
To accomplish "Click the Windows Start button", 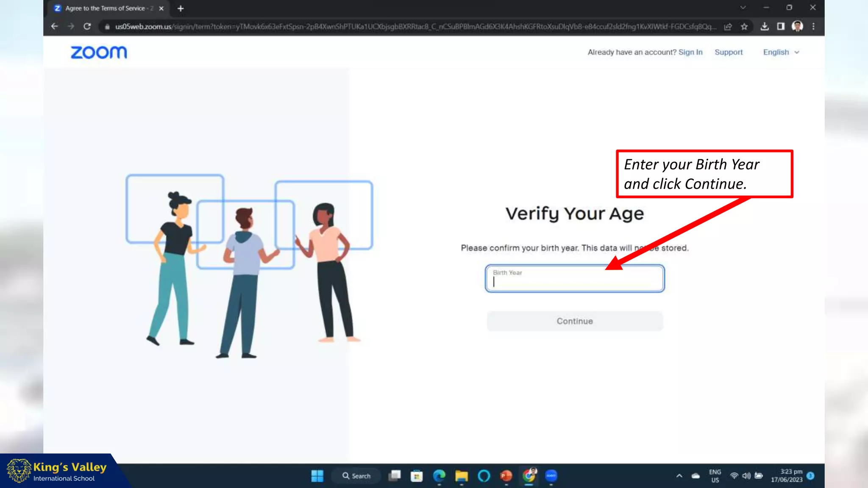I will 317,476.
